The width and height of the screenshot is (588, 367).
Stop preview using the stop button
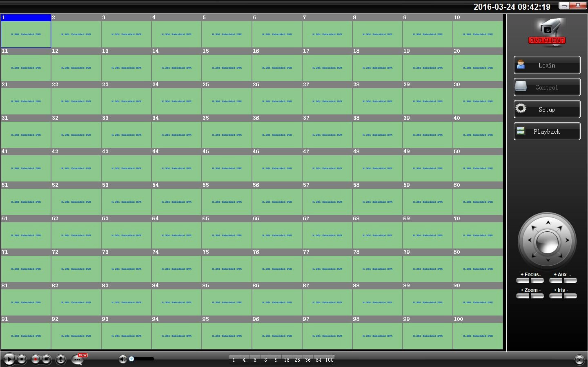[22, 359]
